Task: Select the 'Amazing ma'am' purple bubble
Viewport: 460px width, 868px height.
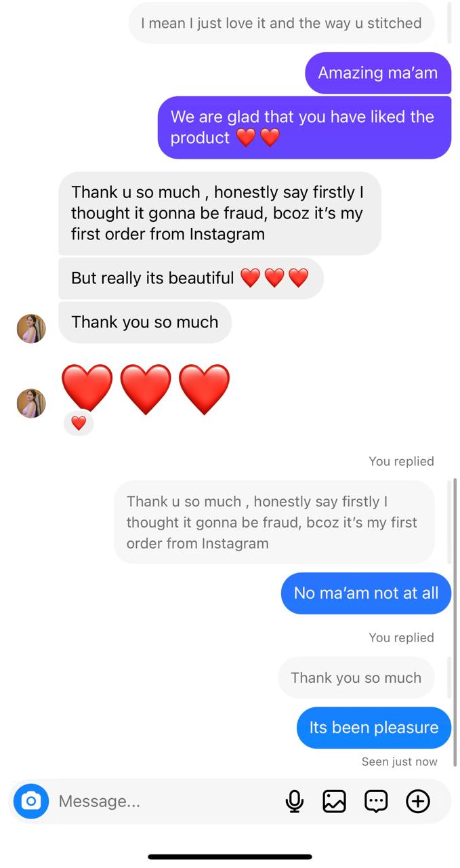Action: (x=377, y=73)
